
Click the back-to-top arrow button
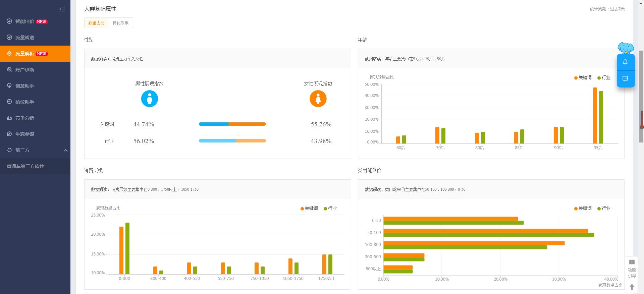[x=632, y=287]
